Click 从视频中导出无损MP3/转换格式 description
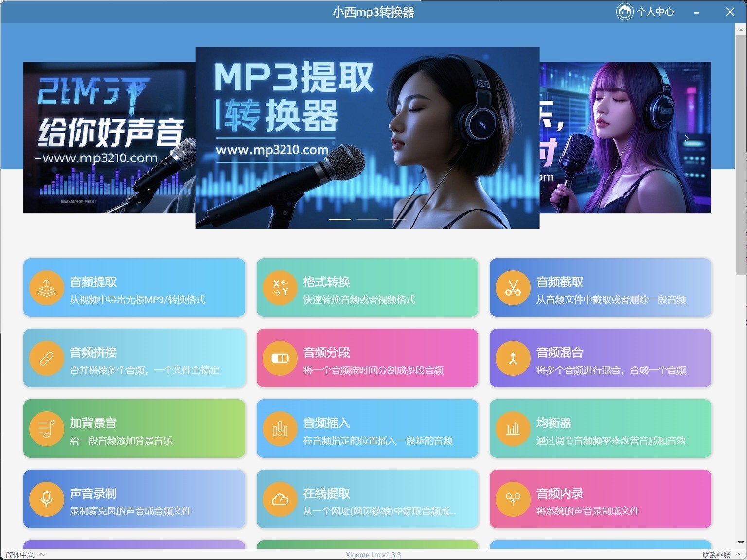 (x=138, y=299)
